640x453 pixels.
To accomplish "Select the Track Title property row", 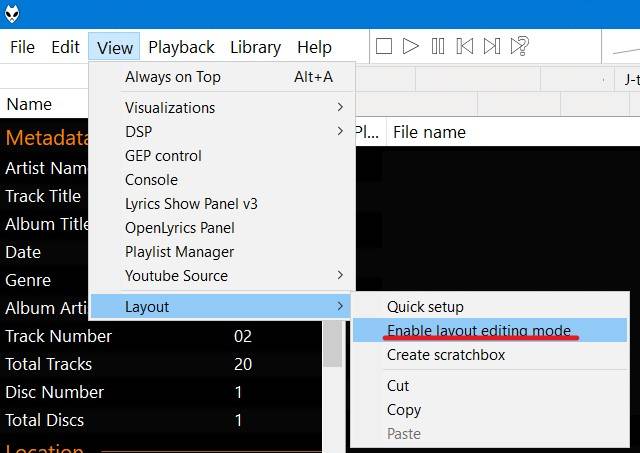I will 44,196.
